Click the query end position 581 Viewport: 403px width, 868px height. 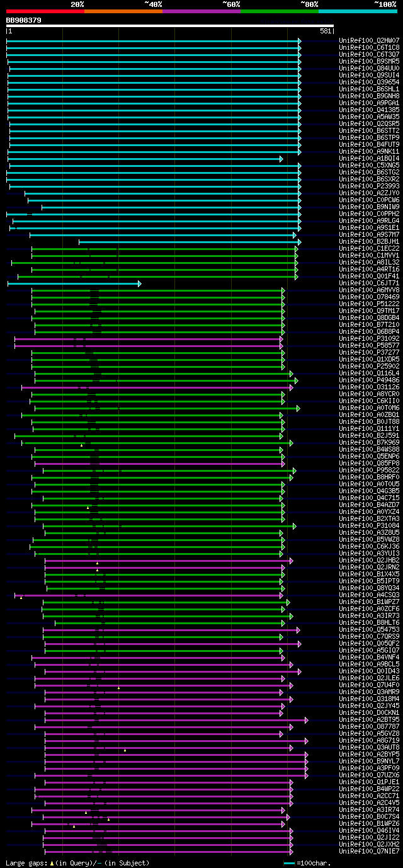coord(326,31)
